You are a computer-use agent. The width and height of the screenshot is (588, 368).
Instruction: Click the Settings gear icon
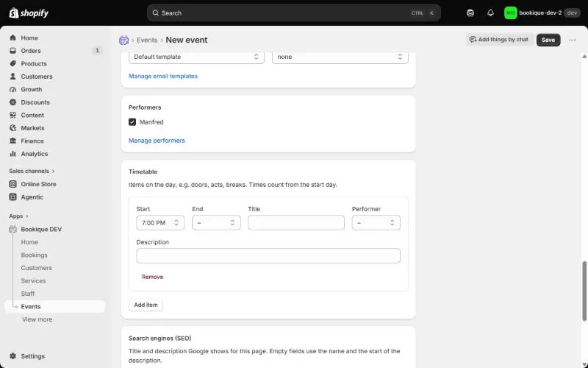coord(13,356)
